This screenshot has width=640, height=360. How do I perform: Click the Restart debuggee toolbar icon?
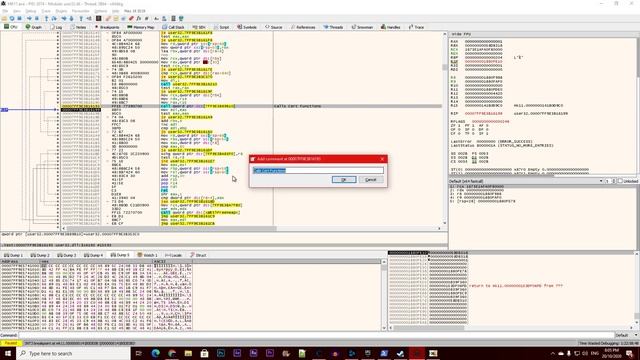[12, 18]
